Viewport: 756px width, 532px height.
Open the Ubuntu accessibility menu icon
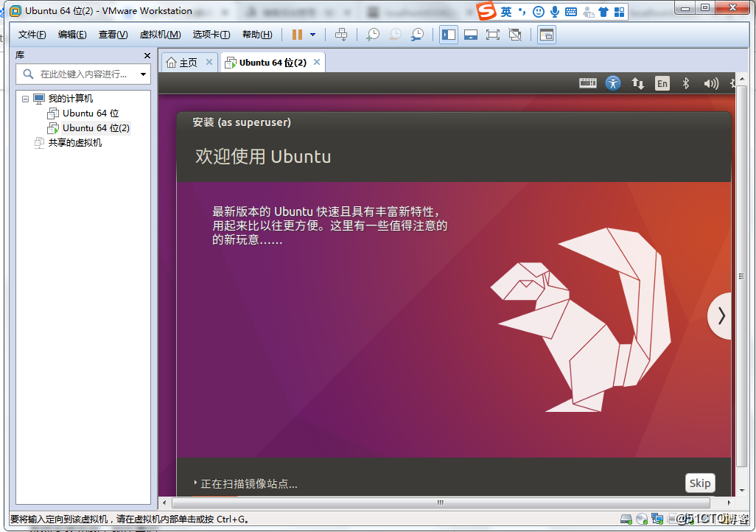tap(613, 83)
